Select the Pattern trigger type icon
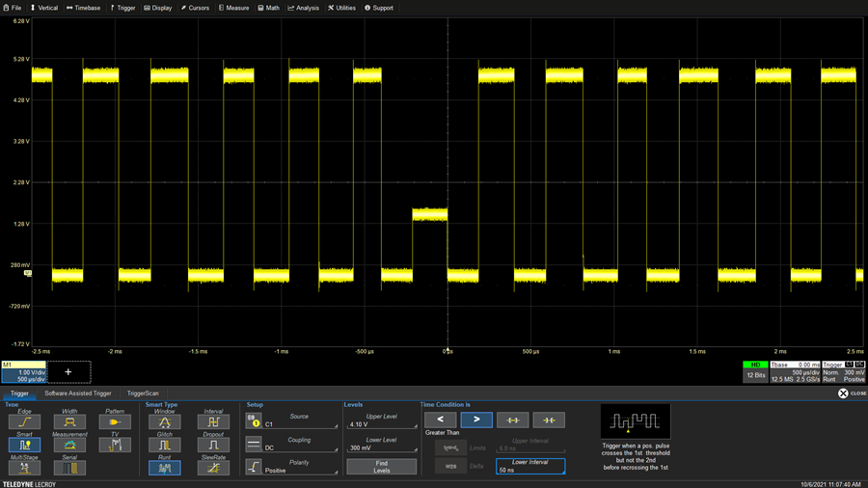This screenshot has height=488, width=868. click(115, 421)
